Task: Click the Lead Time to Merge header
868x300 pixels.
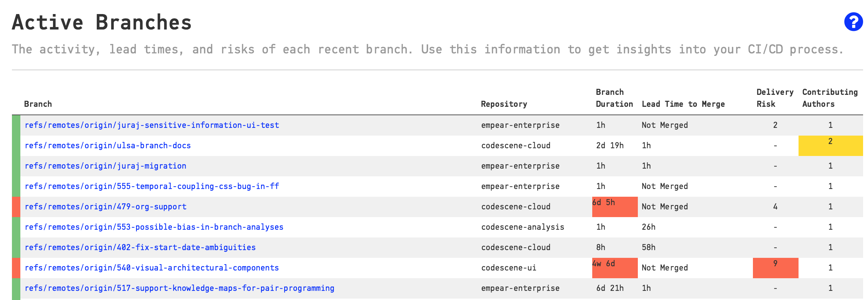Action: point(683,104)
